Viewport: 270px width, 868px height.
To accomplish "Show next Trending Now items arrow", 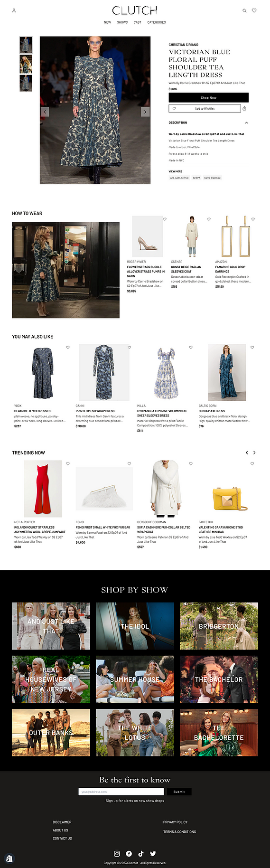I will tap(254, 453).
